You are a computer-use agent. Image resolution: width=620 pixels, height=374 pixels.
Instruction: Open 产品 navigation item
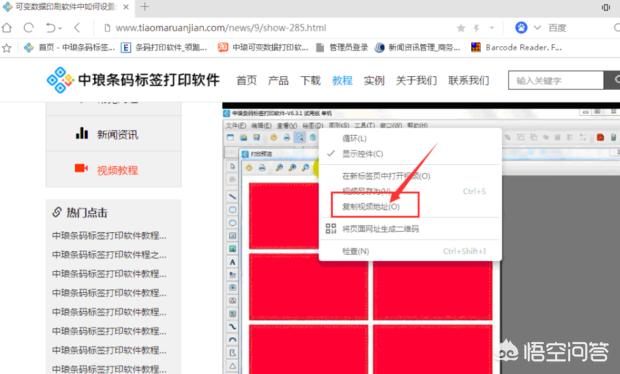(x=278, y=81)
